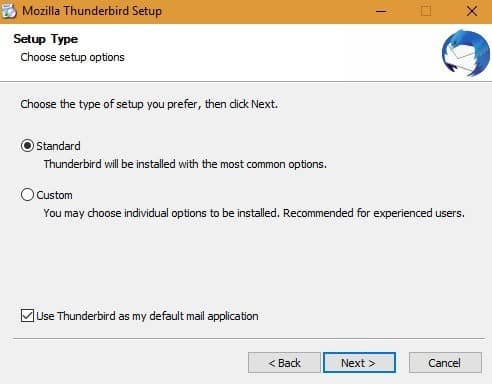Uncheck Use Thunderbird as default mail application
Image resolution: width=492 pixels, height=384 pixels.
coord(27,315)
